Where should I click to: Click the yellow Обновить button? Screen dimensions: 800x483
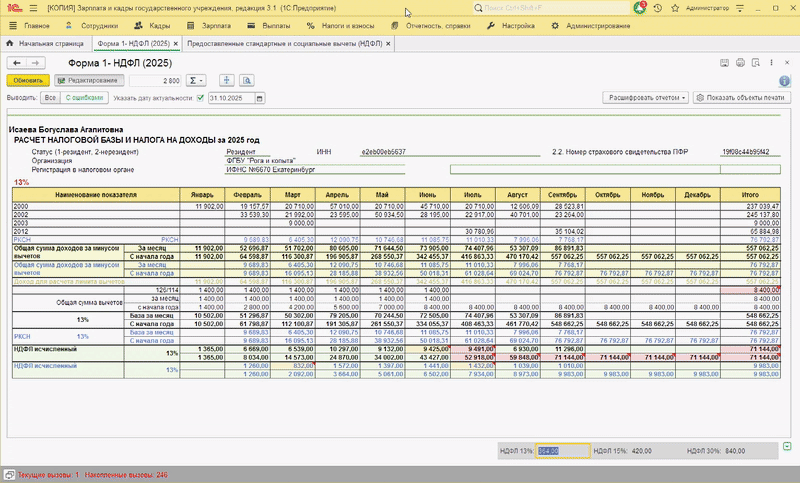tap(28, 81)
